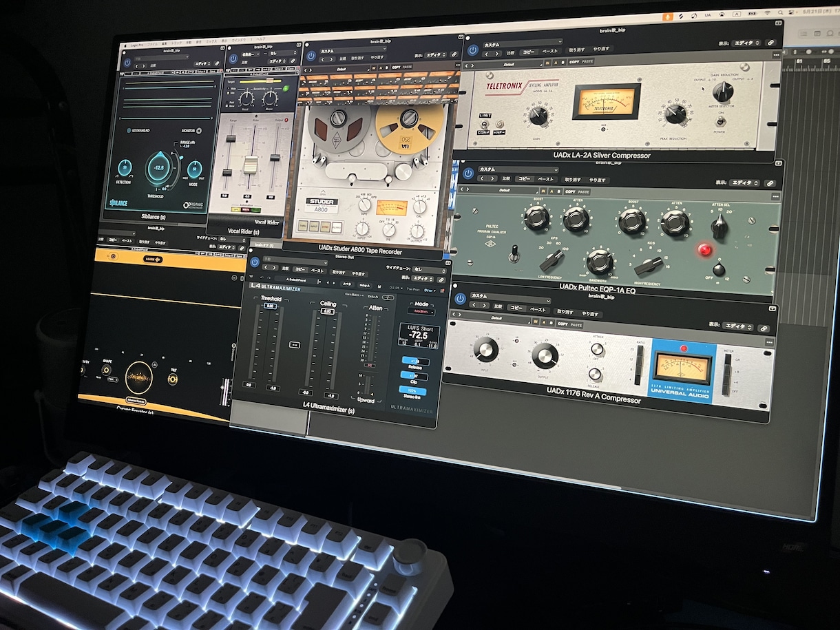Toggle LOOKAHEAD in the Sibilance plugin
Image resolution: width=840 pixels, height=630 pixels.
click(x=129, y=130)
